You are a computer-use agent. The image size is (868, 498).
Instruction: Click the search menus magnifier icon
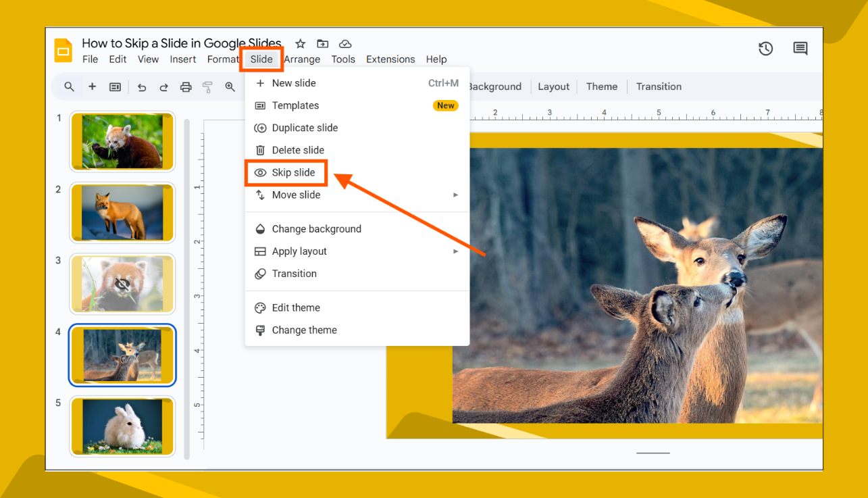click(x=68, y=86)
